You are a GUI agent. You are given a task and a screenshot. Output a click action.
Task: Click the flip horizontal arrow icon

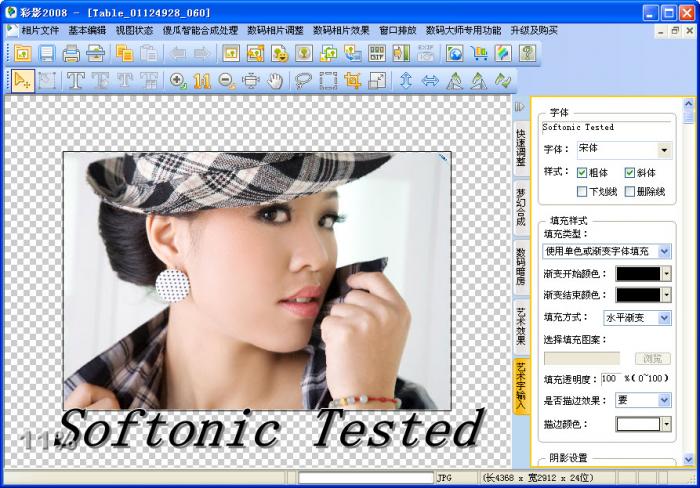click(x=430, y=81)
